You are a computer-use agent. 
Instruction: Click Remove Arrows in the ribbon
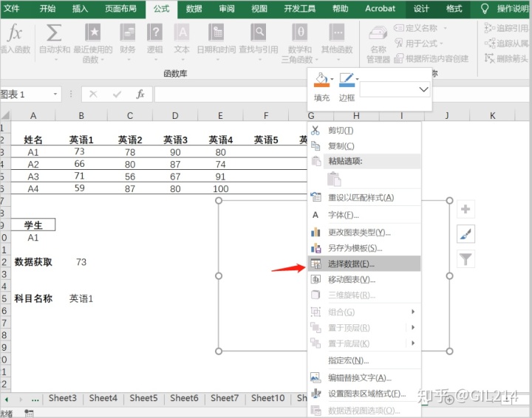click(506, 58)
